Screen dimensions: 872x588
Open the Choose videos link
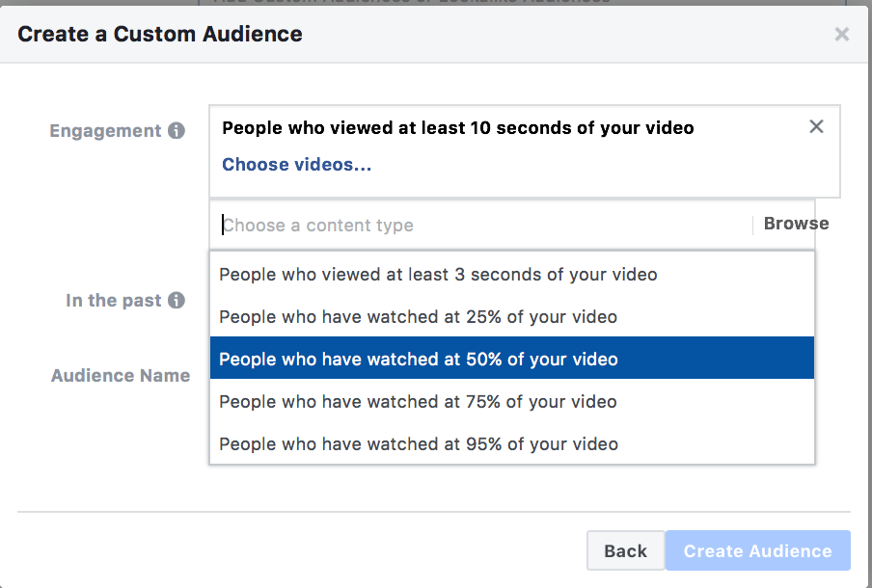[296, 165]
